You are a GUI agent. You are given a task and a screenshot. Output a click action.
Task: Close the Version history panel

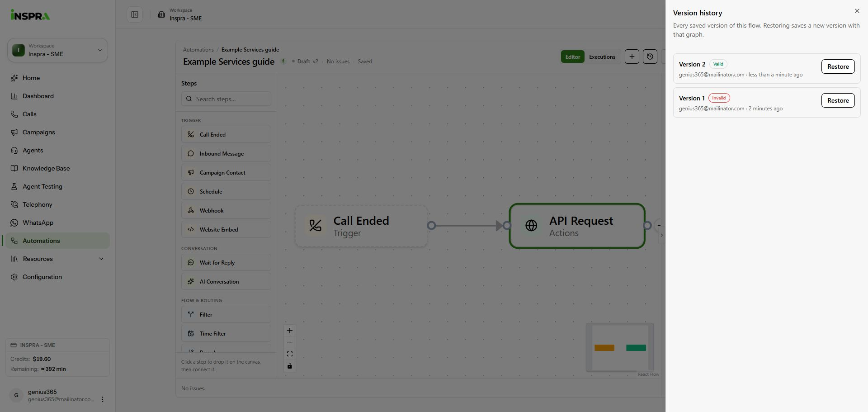[x=857, y=11]
